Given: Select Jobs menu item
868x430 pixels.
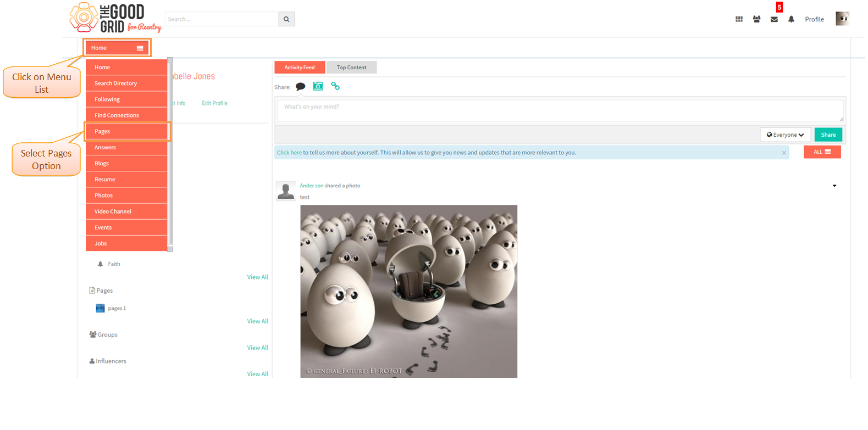Looking at the screenshot, I should 126,243.
